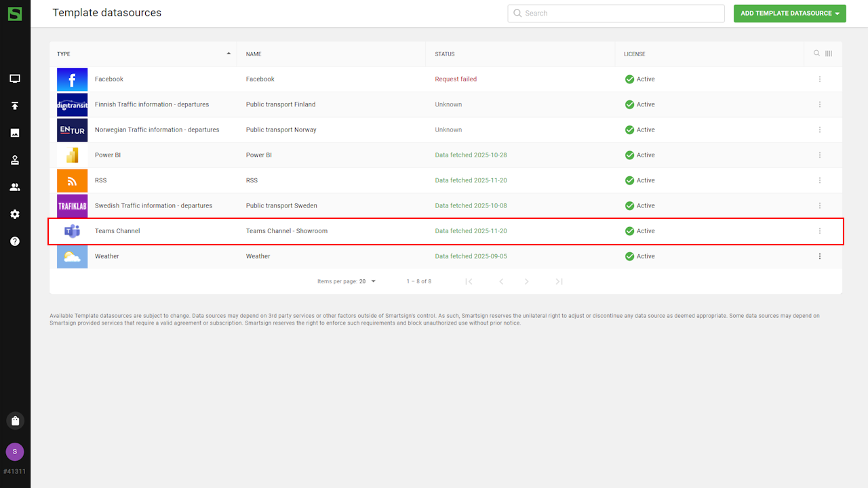Open the column chooser icon in table header
This screenshot has width=868, height=488.
(x=829, y=54)
